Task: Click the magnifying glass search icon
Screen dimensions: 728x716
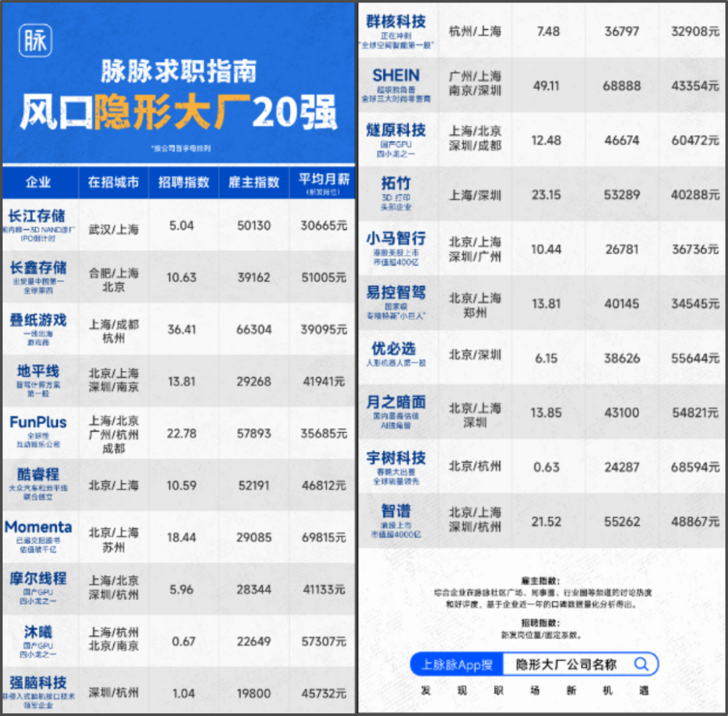Action: click(x=640, y=665)
